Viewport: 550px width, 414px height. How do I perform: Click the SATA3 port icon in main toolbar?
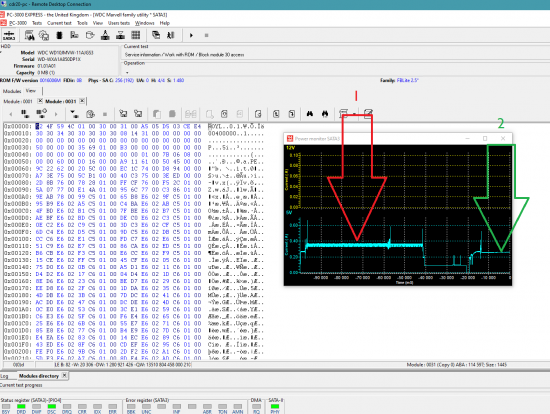(x=9, y=35)
